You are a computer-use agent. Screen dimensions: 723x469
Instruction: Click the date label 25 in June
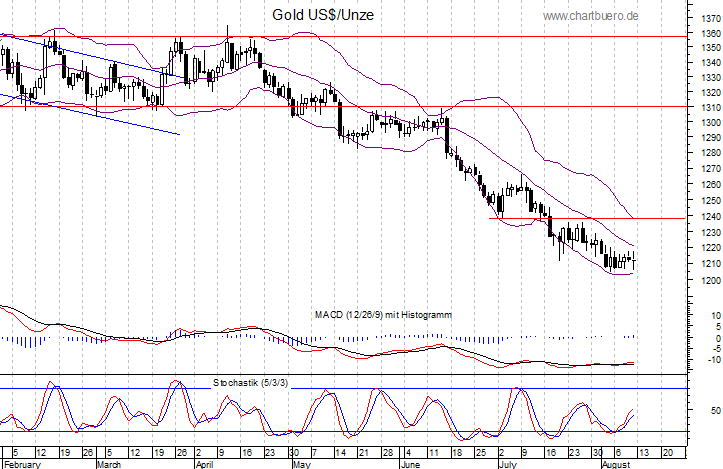click(x=480, y=453)
